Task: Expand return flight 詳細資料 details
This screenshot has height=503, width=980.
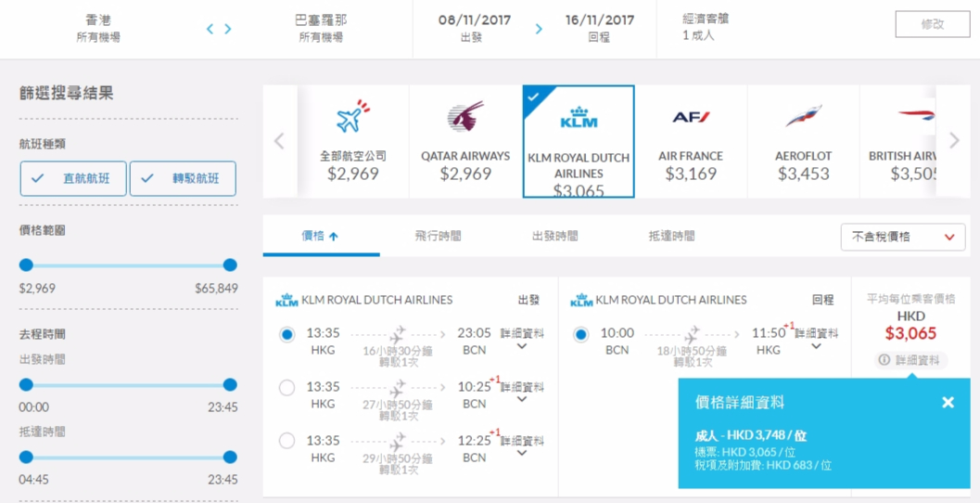Action: 816,339
